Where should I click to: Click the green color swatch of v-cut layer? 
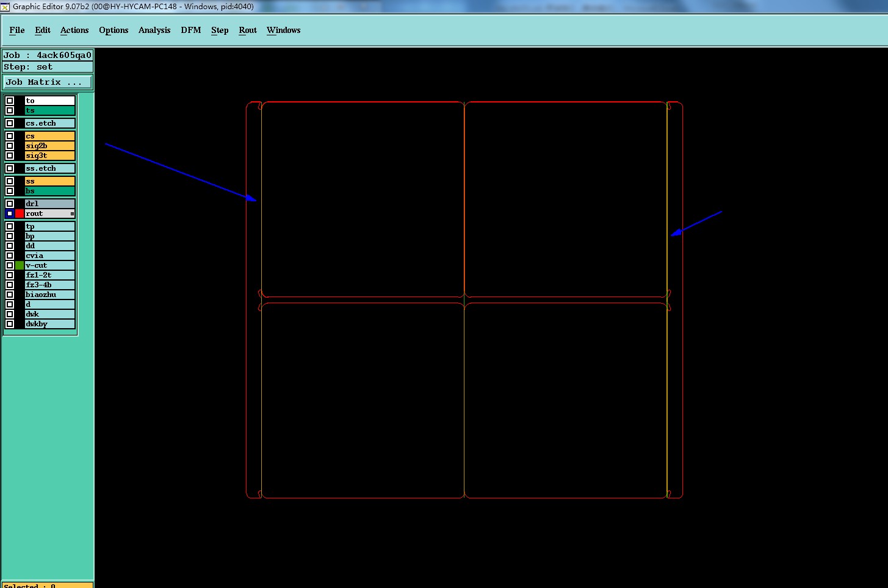click(x=20, y=265)
